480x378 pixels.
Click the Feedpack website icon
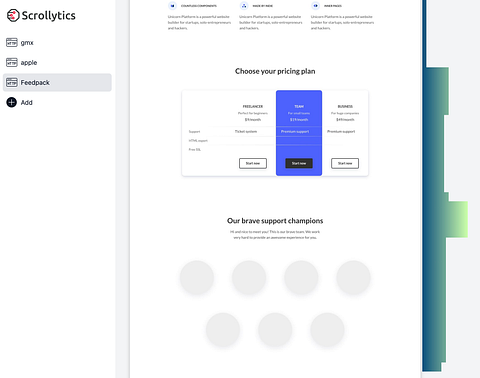tap(12, 82)
